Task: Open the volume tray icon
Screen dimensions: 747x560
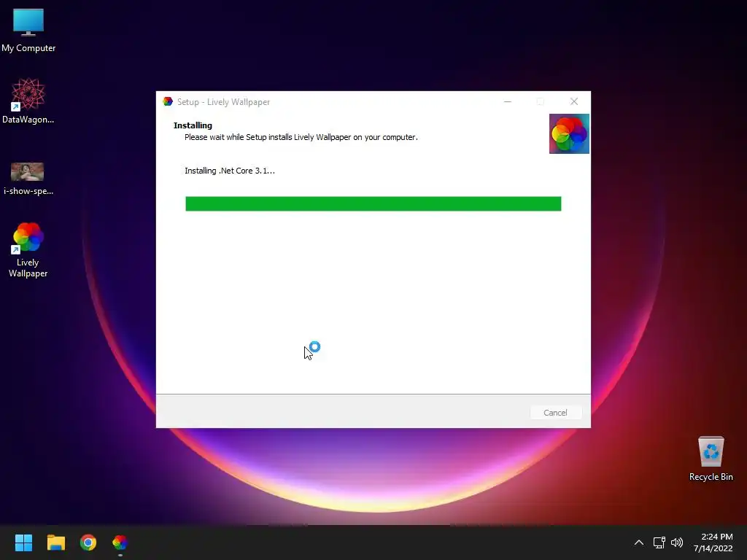Action: 676,542
